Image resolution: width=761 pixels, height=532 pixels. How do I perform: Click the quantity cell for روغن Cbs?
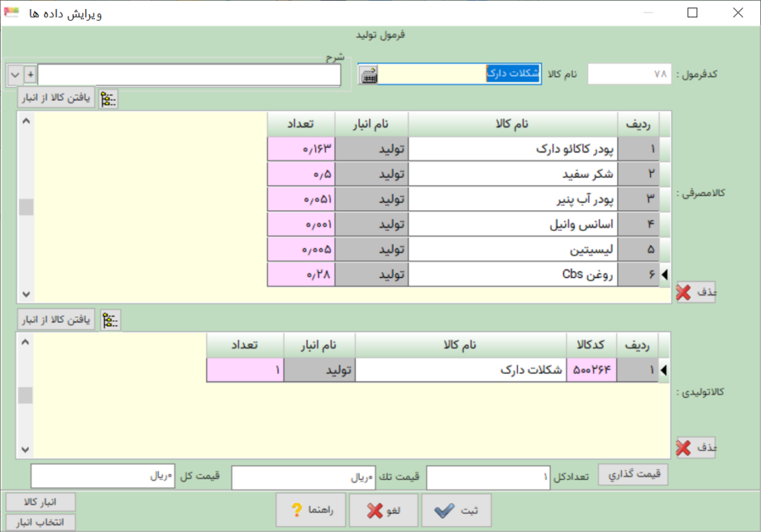(300, 275)
